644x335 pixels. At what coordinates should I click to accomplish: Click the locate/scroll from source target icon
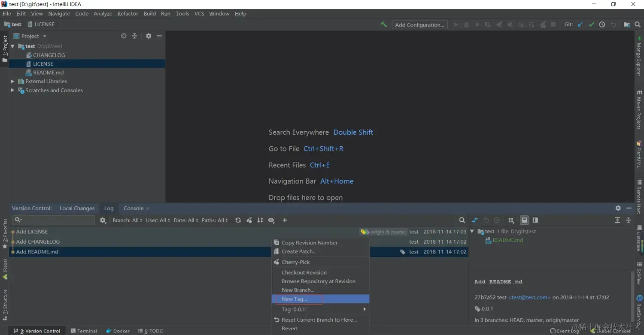pyautogui.click(x=124, y=36)
